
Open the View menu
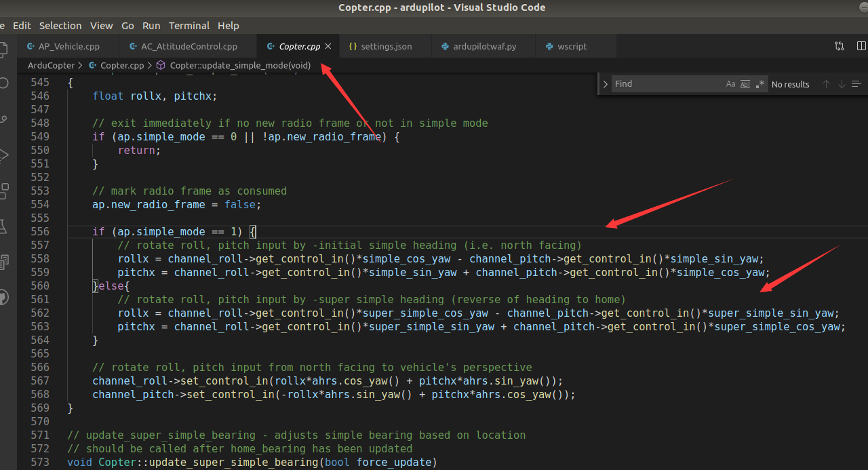[x=102, y=26]
